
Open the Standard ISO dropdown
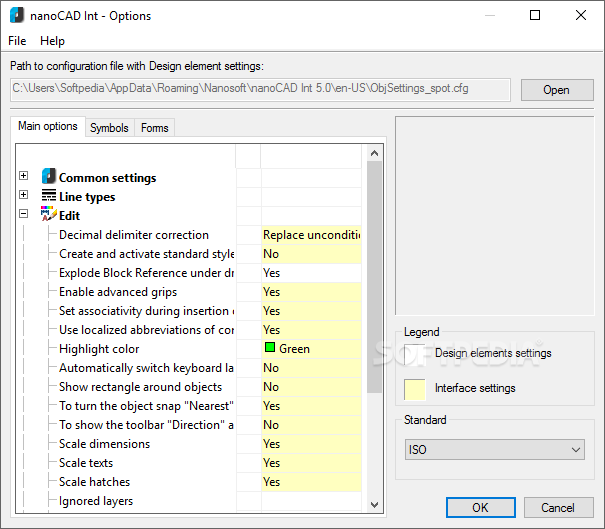click(x=495, y=450)
